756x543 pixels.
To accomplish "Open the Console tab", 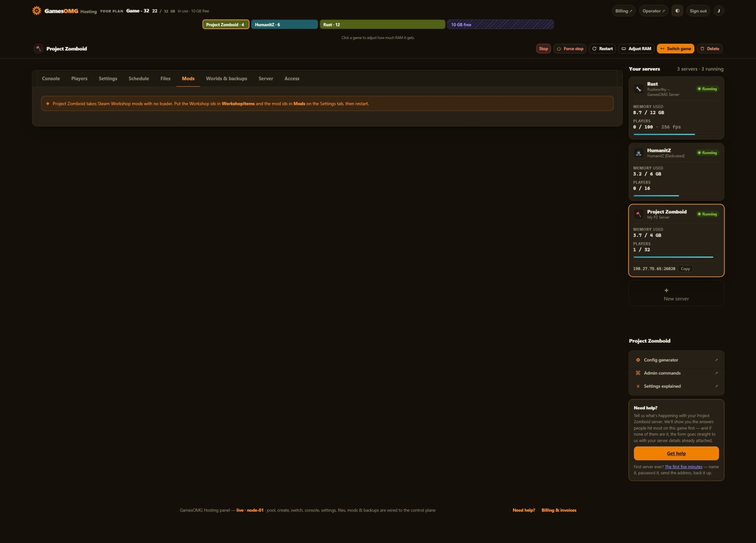I will [51, 78].
